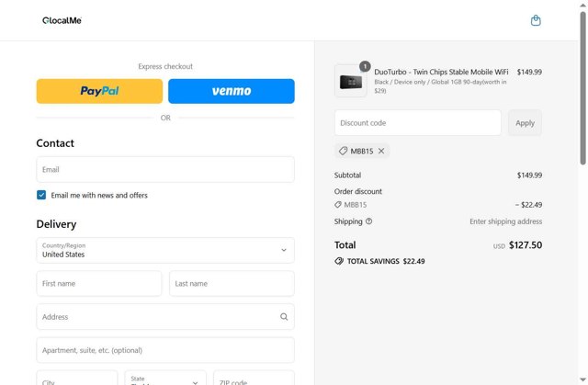Click the Discount code input
Screen dimensions: 588x385
pos(418,122)
